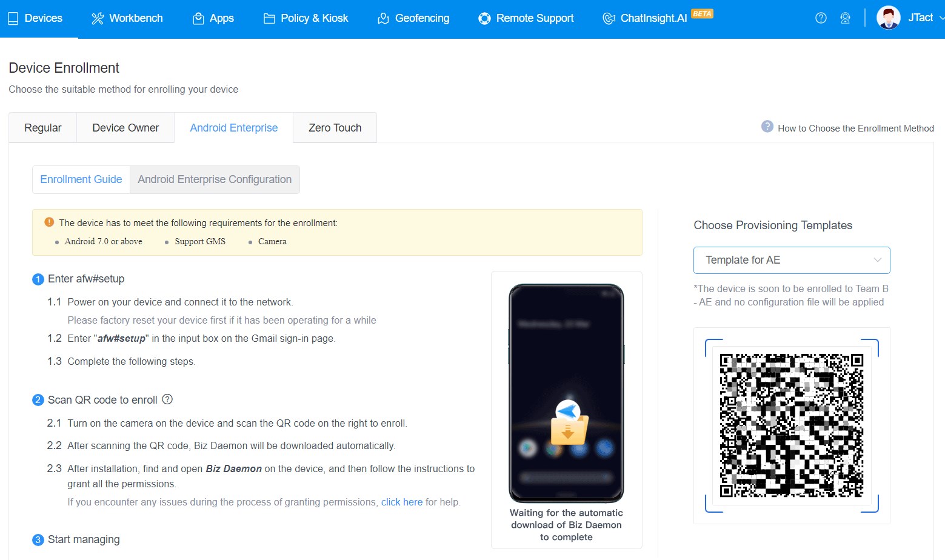Viewport: 945px width, 560px height.
Task: Click the bold 'Biz Daemon' text in step 2.3
Action: 234,468
